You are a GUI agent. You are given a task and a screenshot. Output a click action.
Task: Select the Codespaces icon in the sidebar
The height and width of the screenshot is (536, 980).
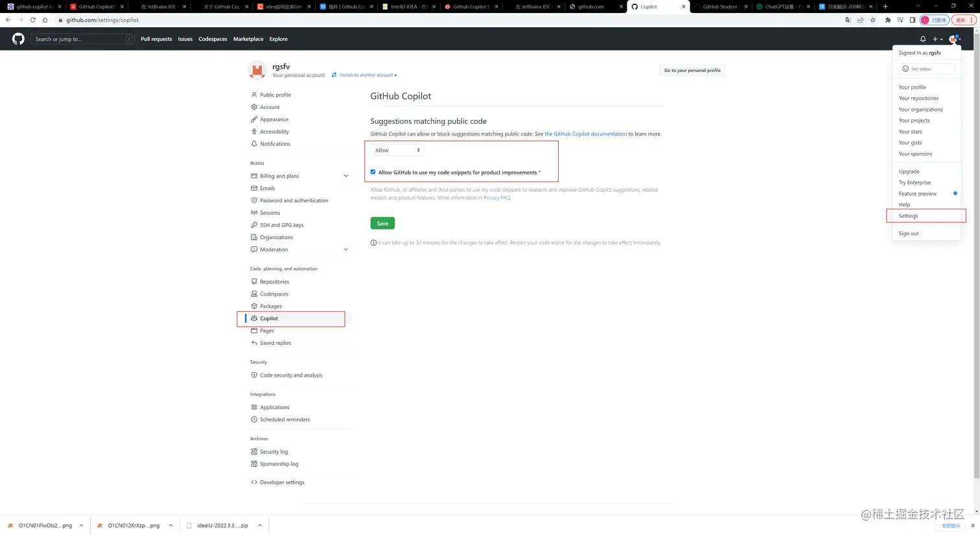click(253, 294)
